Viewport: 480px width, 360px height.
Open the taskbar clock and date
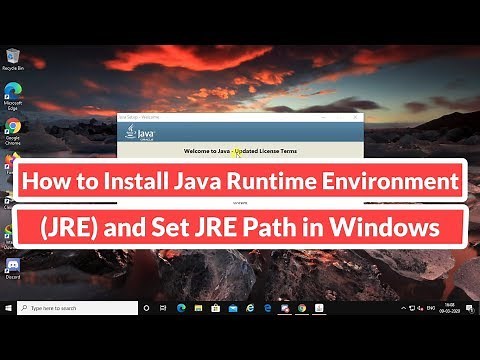pyautogui.click(x=450, y=308)
